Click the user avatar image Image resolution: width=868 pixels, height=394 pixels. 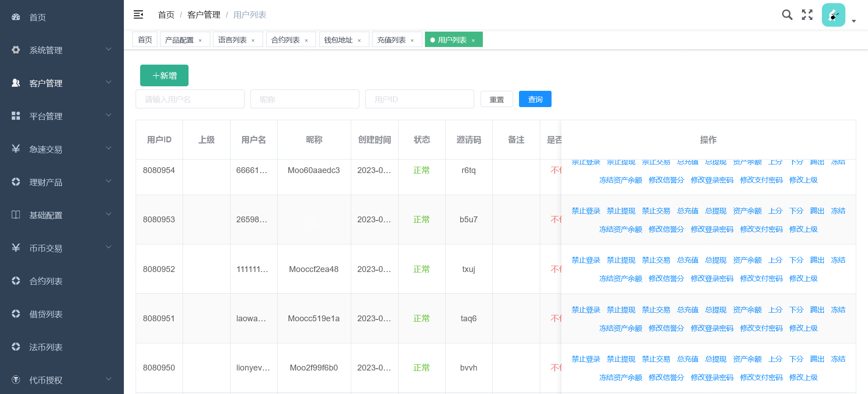coord(833,15)
